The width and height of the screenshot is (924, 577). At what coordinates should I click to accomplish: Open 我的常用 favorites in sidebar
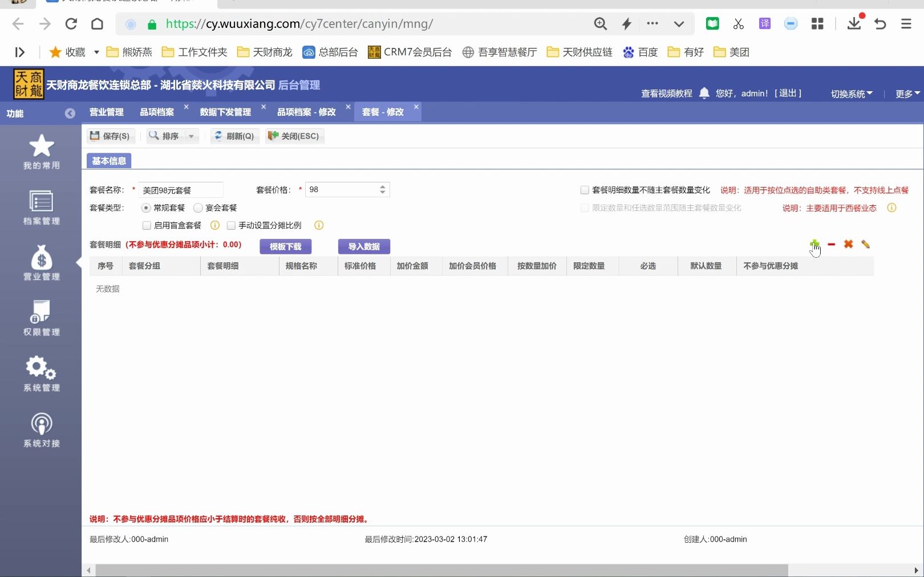coord(42,152)
